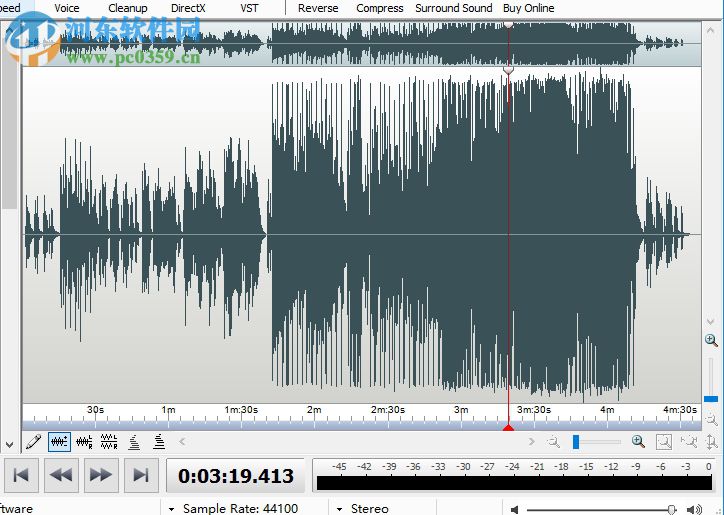Click the overview waveform strip
Viewport: 724px width, 515px height.
pos(362,43)
